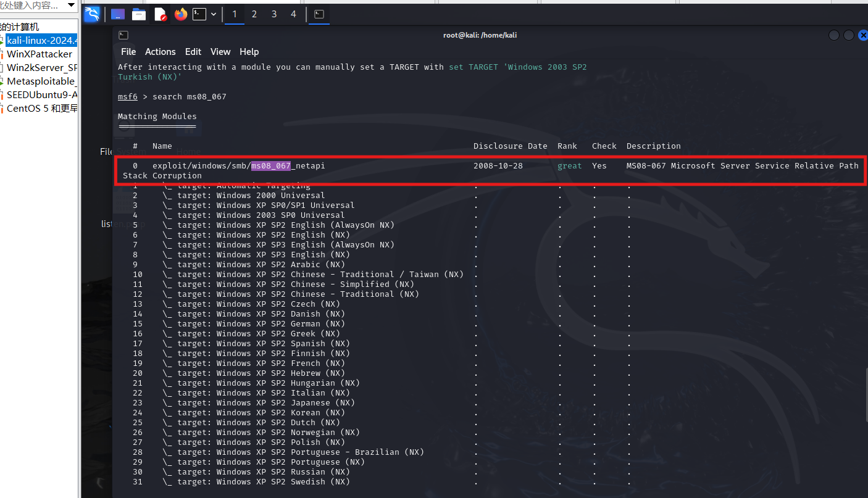Open terminal emulator launcher in panel
This screenshot has height=498, width=868.
tap(199, 14)
